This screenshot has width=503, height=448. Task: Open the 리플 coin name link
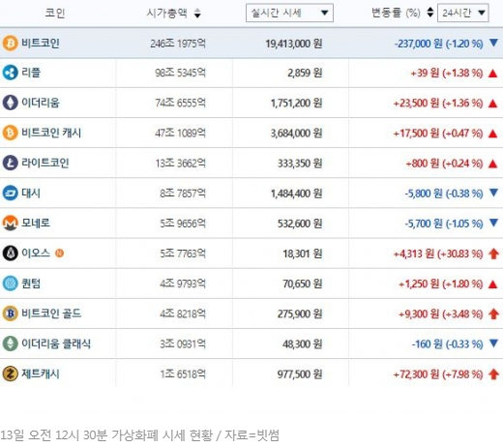click(31, 73)
